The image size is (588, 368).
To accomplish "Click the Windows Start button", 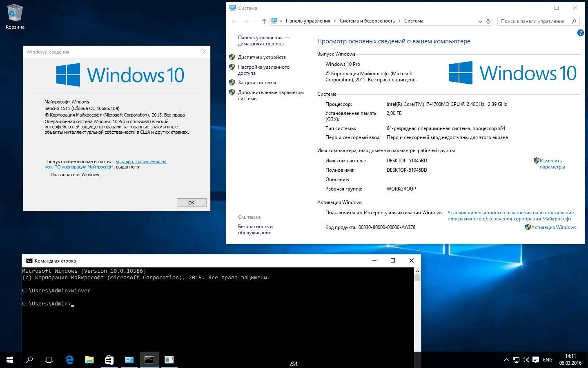I will coord(10,360).
